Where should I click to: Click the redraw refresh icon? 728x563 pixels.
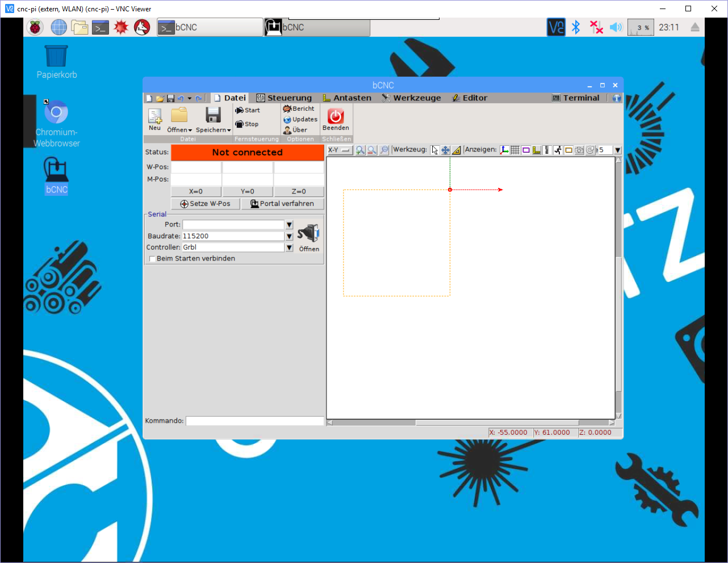click(591, 150)
